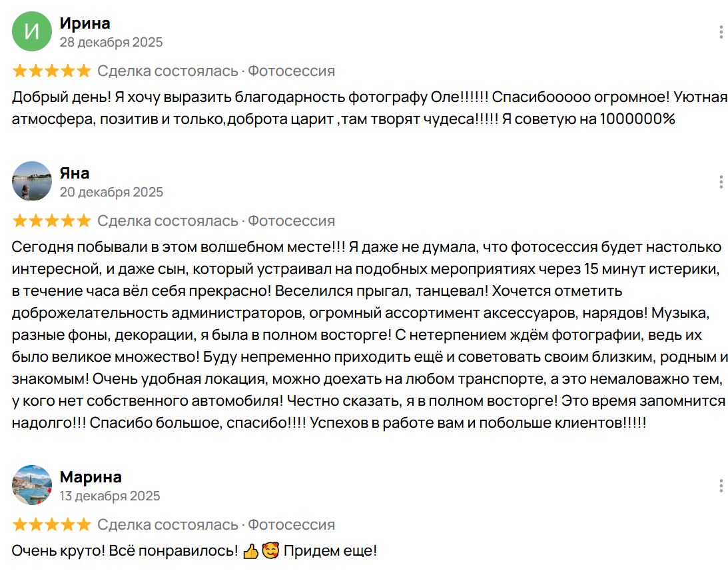This screenshot has width=728, height=585.
Task: Click a star in Марина's five-star rating
Action: coord(51,525)
